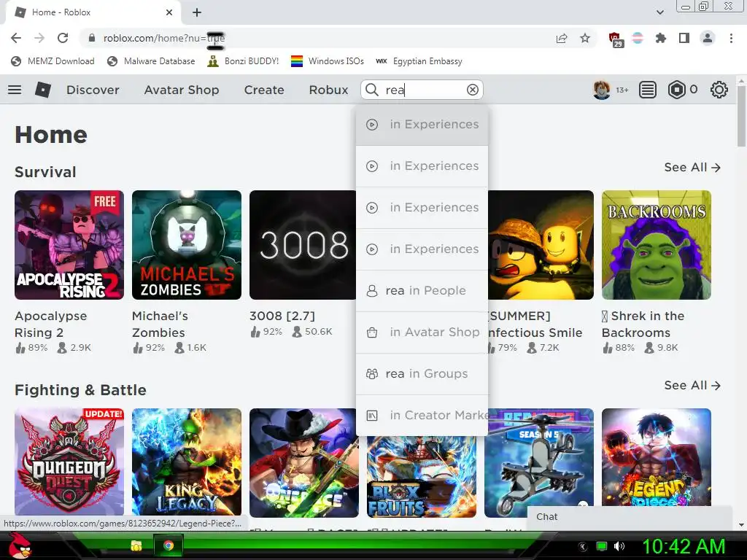The height and width of the screenshot is (560, 747).
Task: Click the 10:42 AM clock
Action: (x=684, y=546)
